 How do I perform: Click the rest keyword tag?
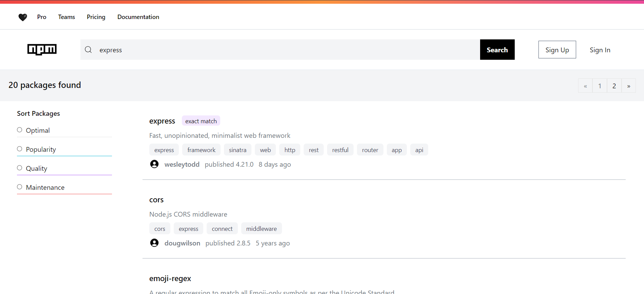314,150
